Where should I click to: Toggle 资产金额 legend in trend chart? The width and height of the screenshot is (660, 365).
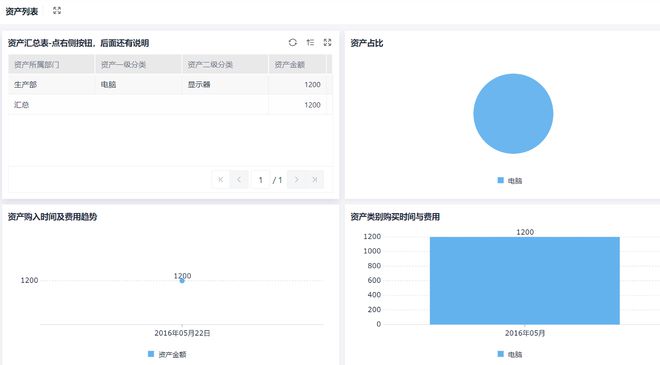(x=167, y=354)
